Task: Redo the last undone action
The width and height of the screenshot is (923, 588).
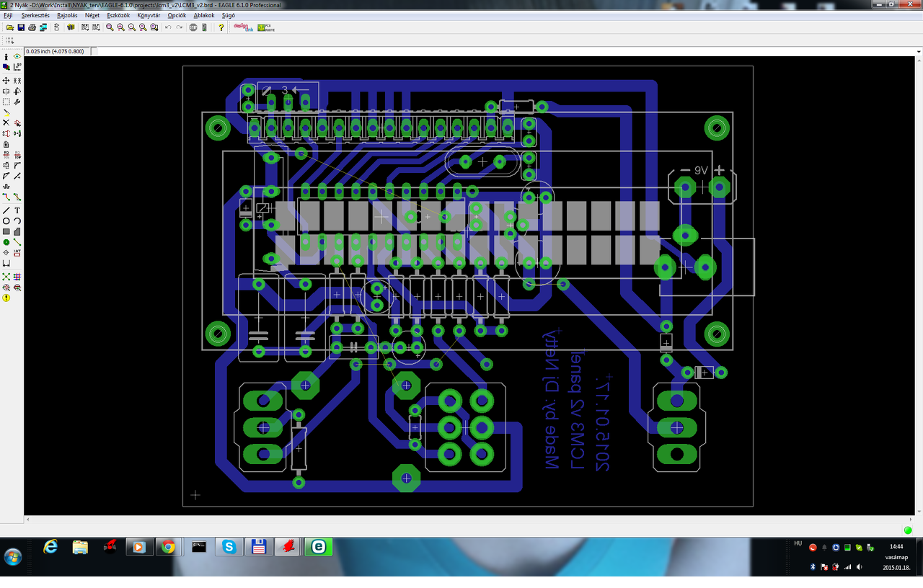Action: (180, 27)
